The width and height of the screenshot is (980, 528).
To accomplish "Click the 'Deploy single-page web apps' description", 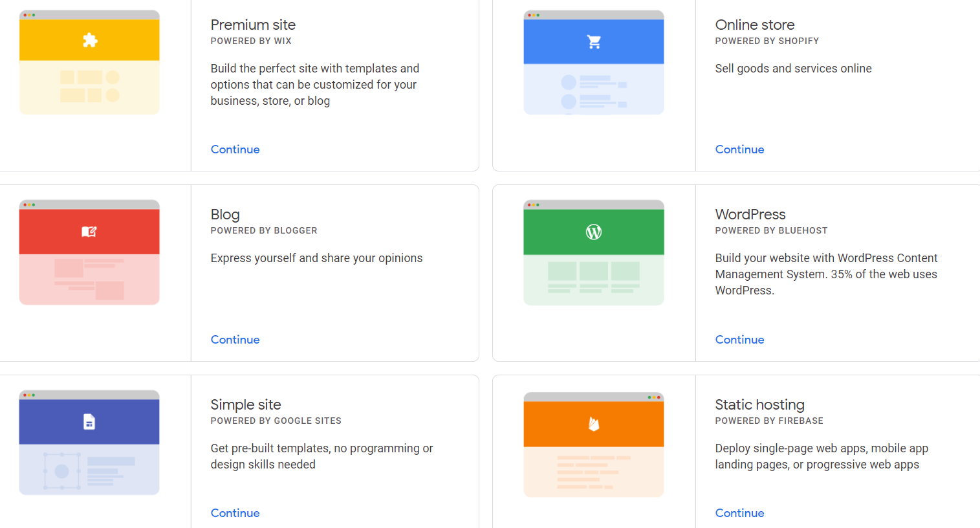I will (822, 456).
